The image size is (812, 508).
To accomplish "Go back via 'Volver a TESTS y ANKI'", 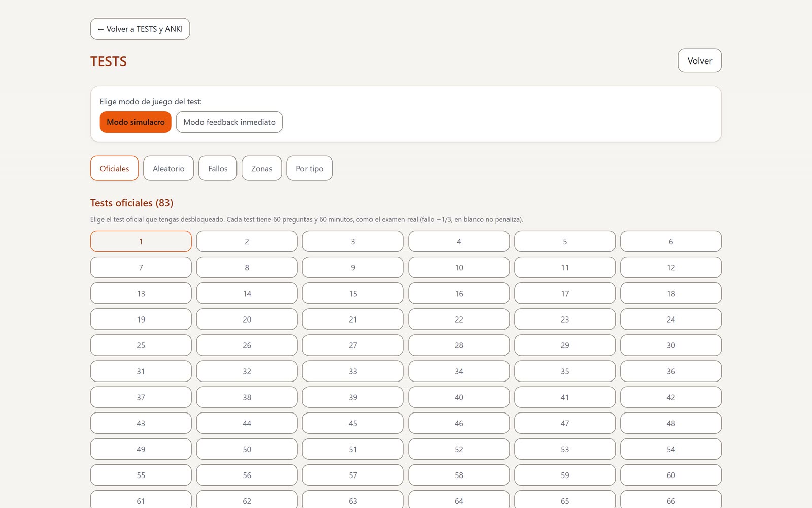I will [140, 29].
